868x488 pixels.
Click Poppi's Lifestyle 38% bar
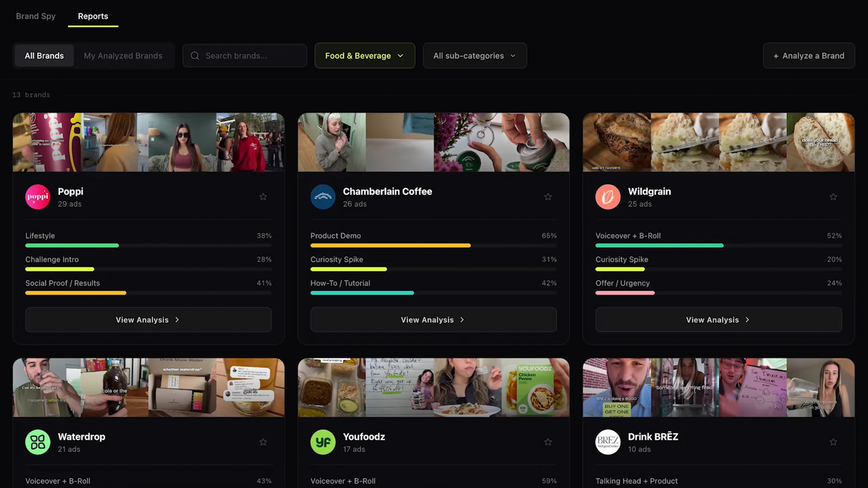point(148,245)
